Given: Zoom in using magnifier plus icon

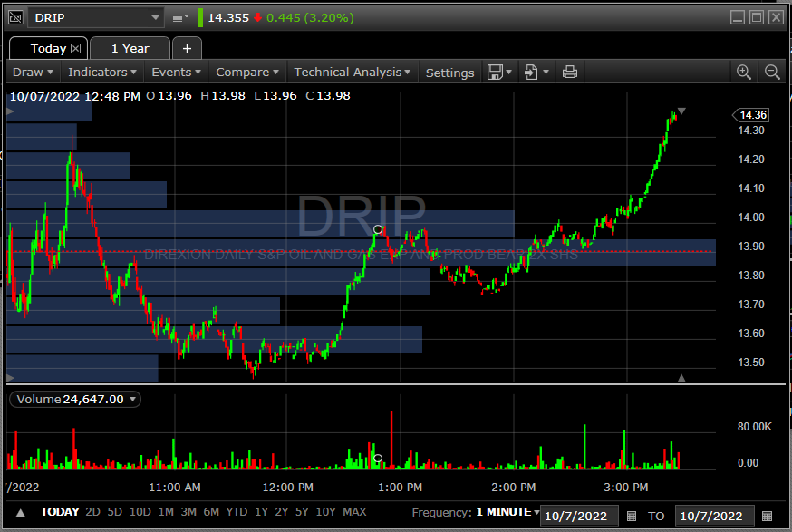Looking at the screenshot, I should coord(743,73).
